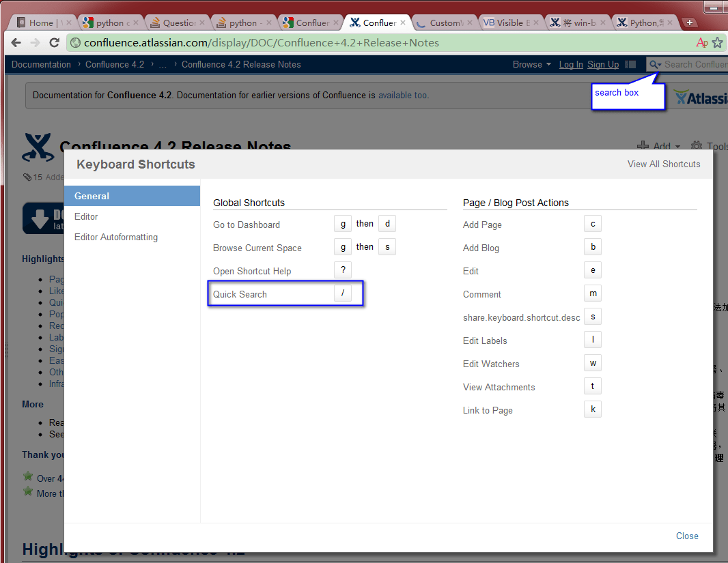Click the 'Add Blog' shortcut text
The height and width of the screenshot is (563, 728).
click(481, 248)
